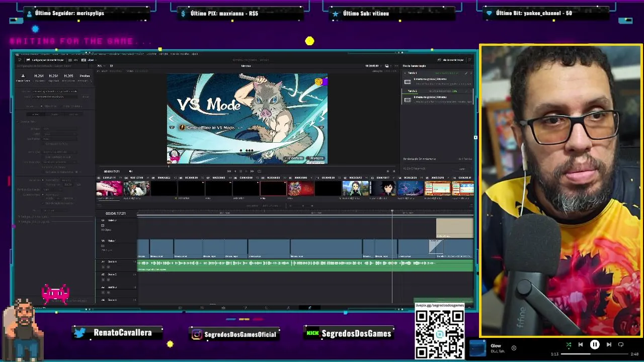Select the ProRes render preset

tap(85, 77)
